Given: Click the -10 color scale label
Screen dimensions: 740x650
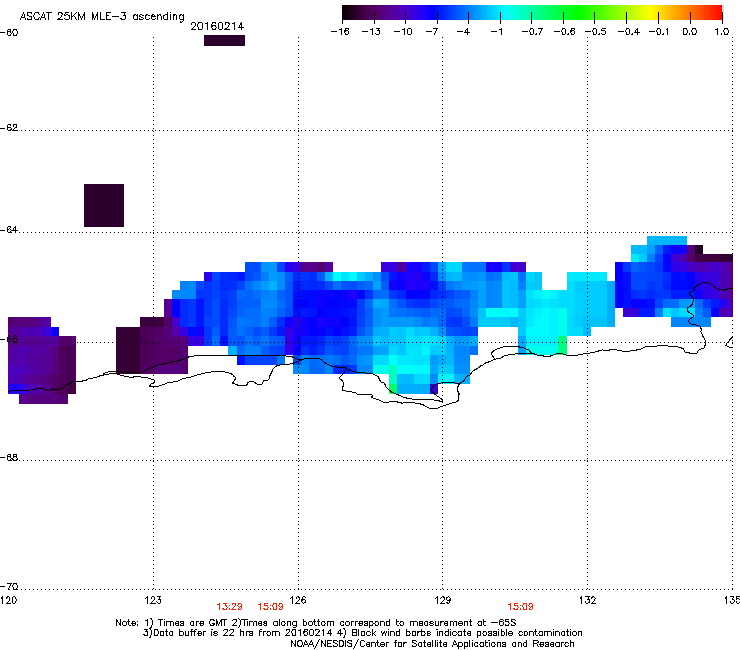Looking at the screenshot, I should (403, 32).
